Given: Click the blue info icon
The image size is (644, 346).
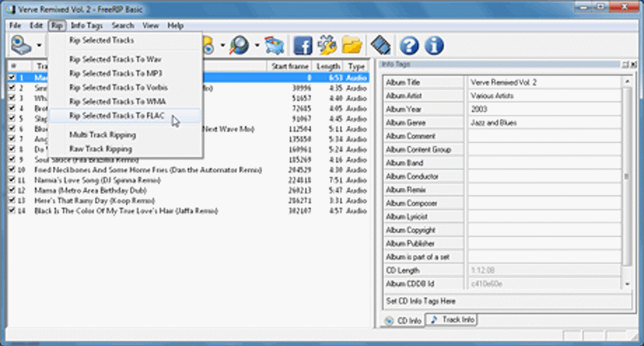Looking at the screenshot, I should pos(434,46).
